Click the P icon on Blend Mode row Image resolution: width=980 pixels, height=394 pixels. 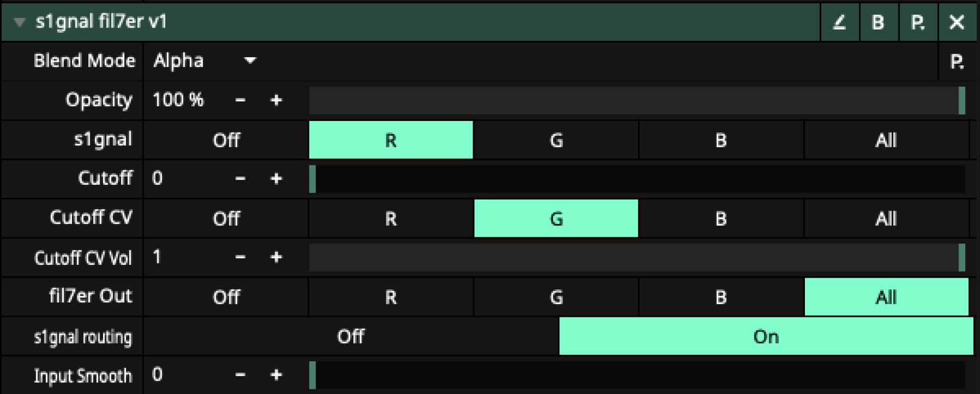(957, 62)
